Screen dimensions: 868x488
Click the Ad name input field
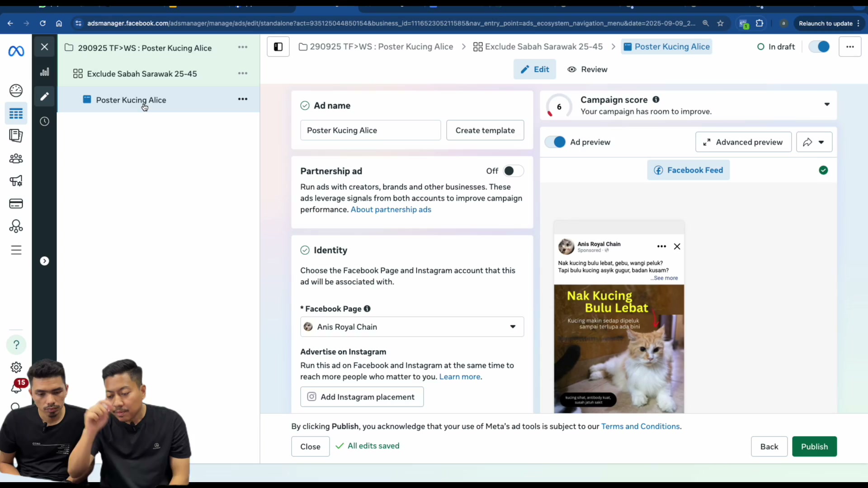click(370, 130)
